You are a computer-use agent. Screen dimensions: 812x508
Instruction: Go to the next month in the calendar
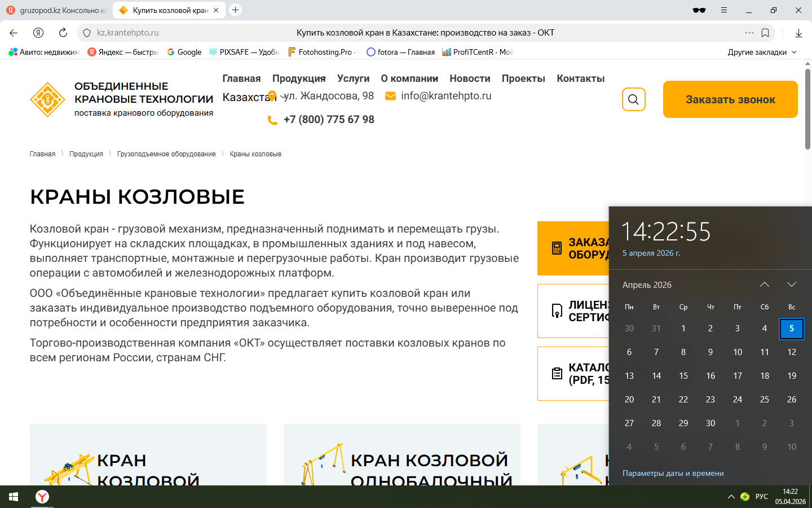791,284
